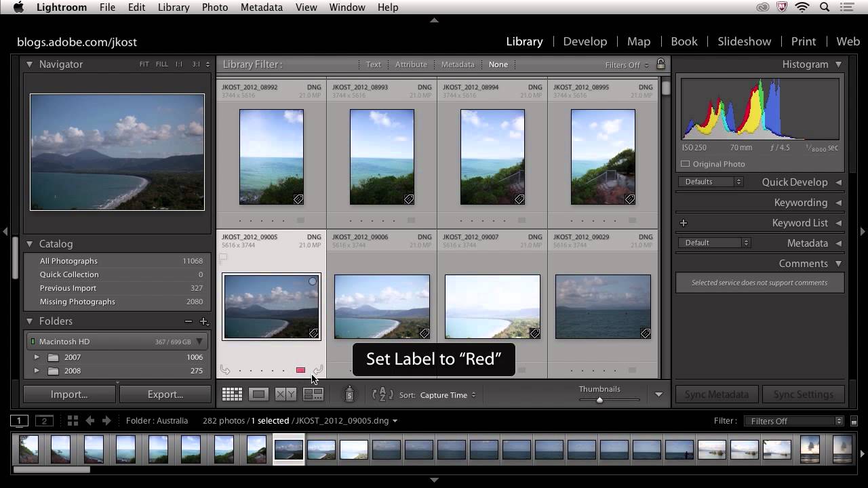Open the Quick Develop Defaults preset dropdown
Viewport: 868px width, 488px height.
click(710, 182)
